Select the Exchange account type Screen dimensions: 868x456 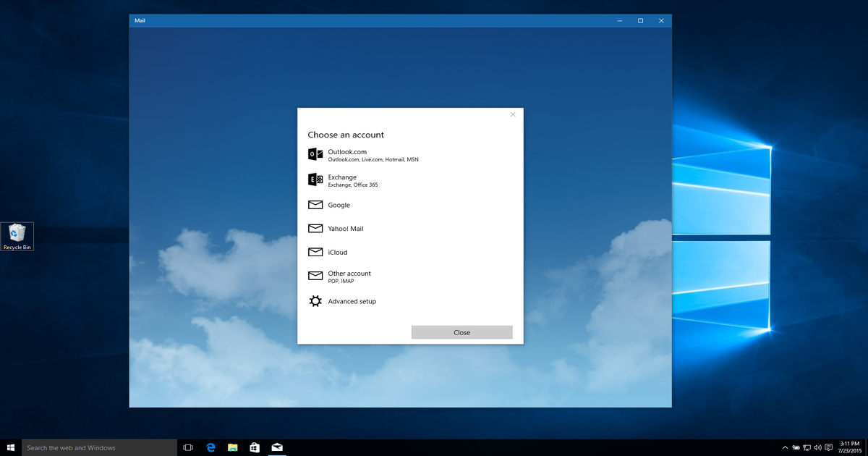click(x=342, y=180)
